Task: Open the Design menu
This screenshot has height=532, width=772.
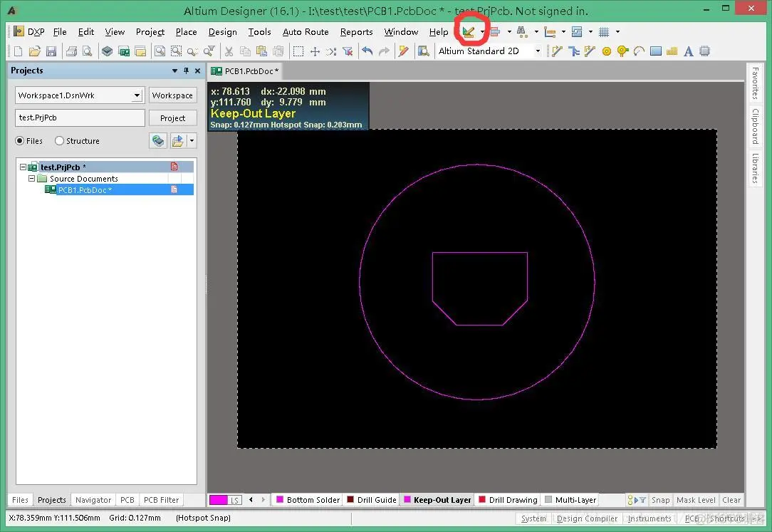Action: [x=222, y=32]
